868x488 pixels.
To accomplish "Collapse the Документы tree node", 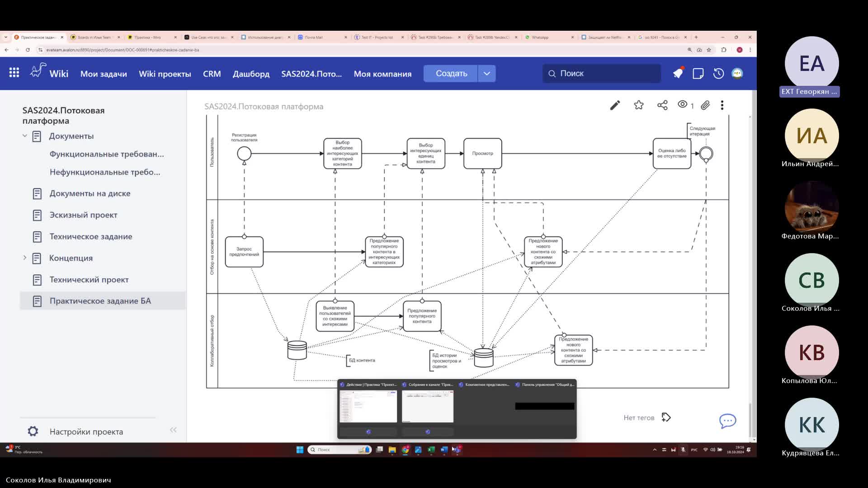I will click(25, 136).
